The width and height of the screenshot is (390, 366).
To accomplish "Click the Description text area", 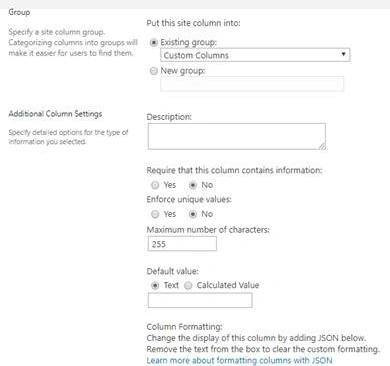I will pyautogui.click(x=237, y=136).
